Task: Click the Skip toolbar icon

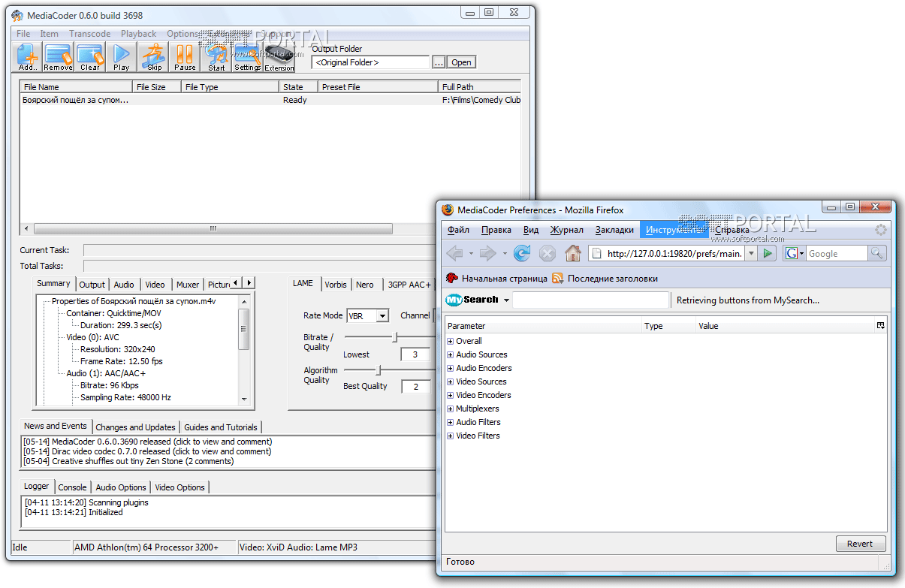Action: pyautogui.click(x=154, y=57)
